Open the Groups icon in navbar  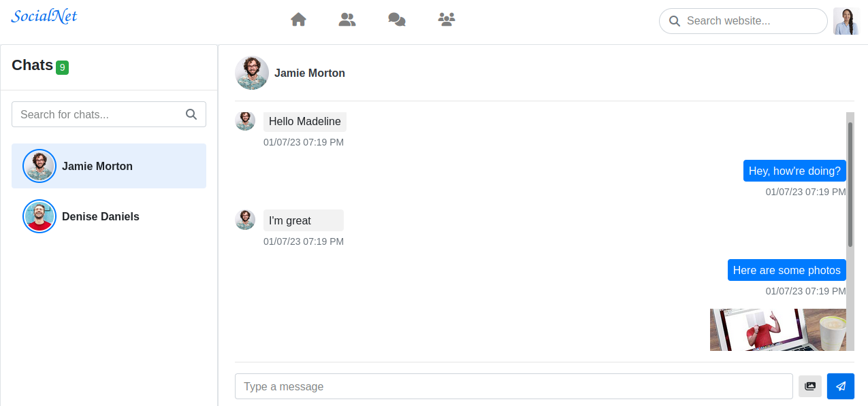[447, 20]
